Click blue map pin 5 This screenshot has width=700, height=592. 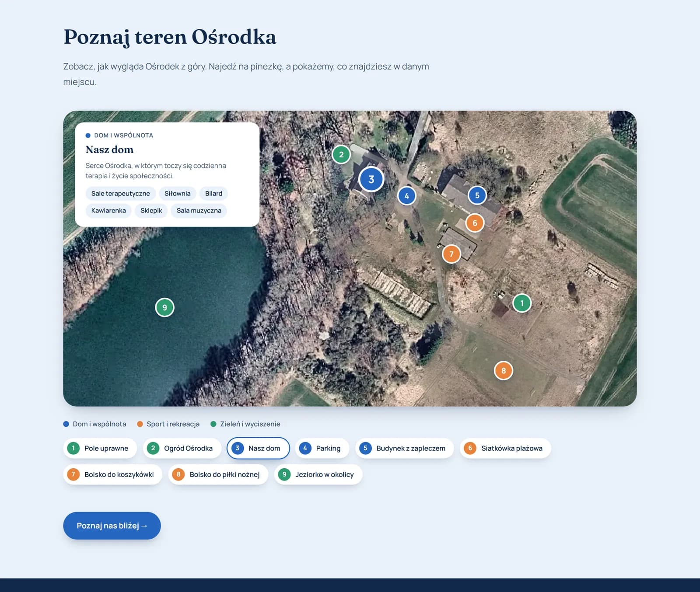pyautogui.click(x=477, y=195)
